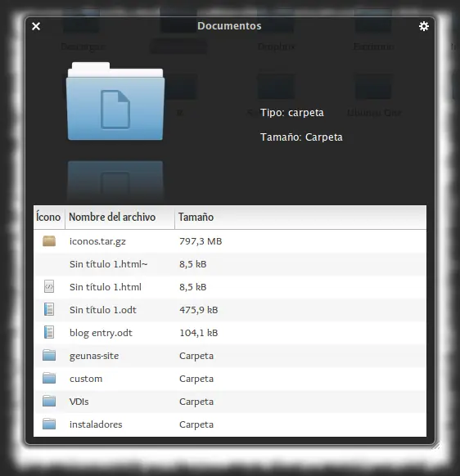The width and height of the screenshot is (460, 476).
Task: Select the file name iconos.tar.gz
Action: (x=97, y=241)
